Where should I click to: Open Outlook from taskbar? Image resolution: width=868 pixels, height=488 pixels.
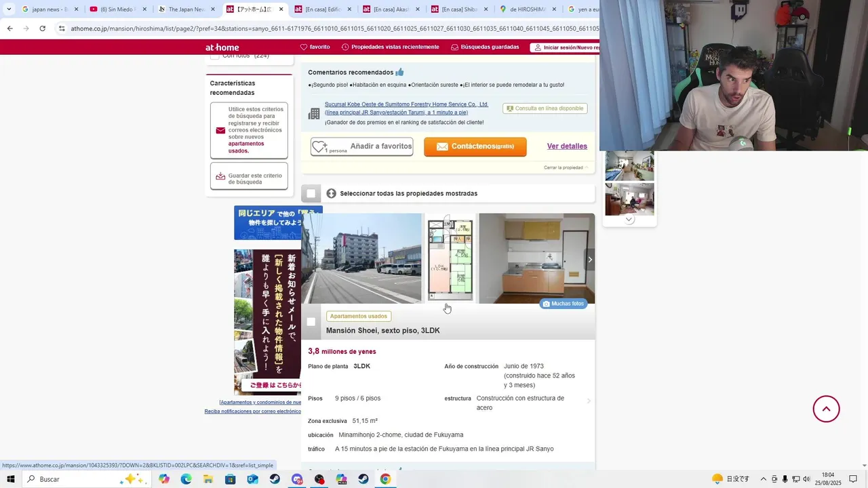coord(252,479)
